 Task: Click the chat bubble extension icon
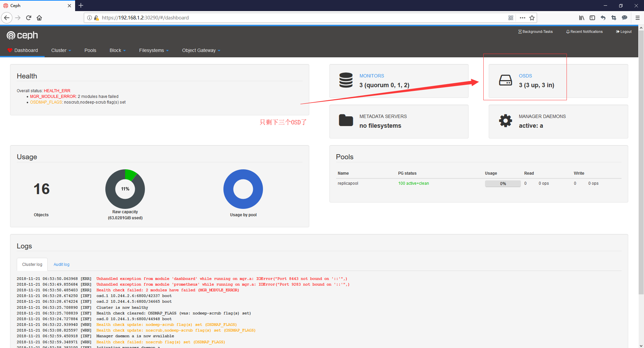click(x=625, y=18)
